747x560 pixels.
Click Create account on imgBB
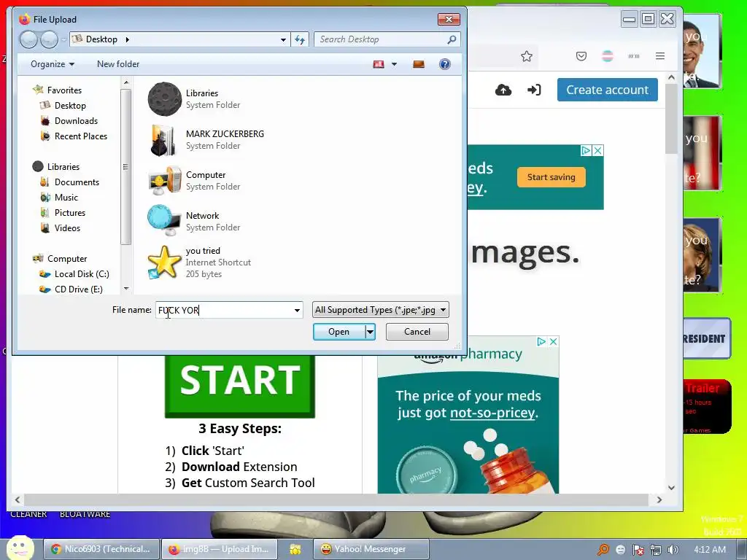pyautogui.click(x=608, y=90)
